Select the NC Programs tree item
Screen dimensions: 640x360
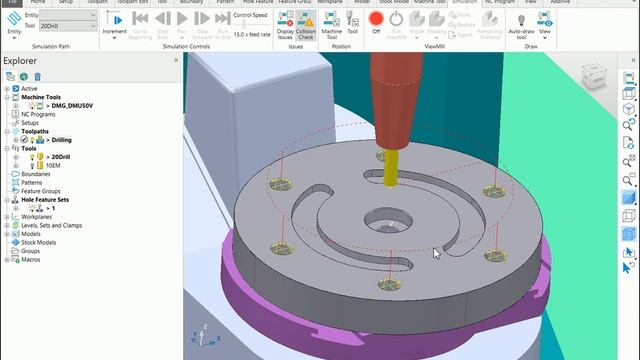click(38, 114)
